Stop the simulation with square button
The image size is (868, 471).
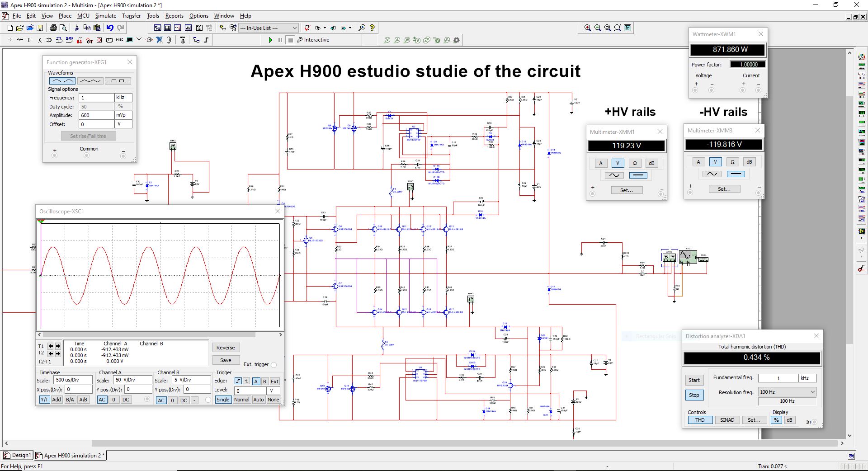[291, 40]
